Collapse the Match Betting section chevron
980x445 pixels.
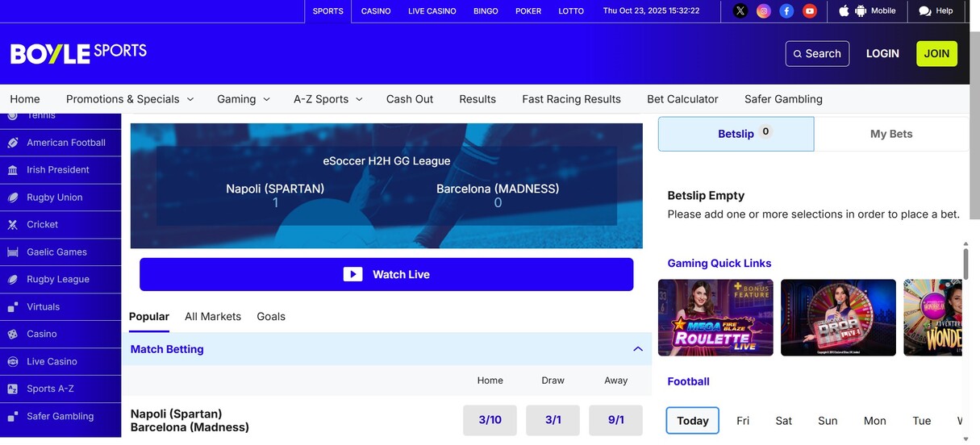[x=638, y=349]
